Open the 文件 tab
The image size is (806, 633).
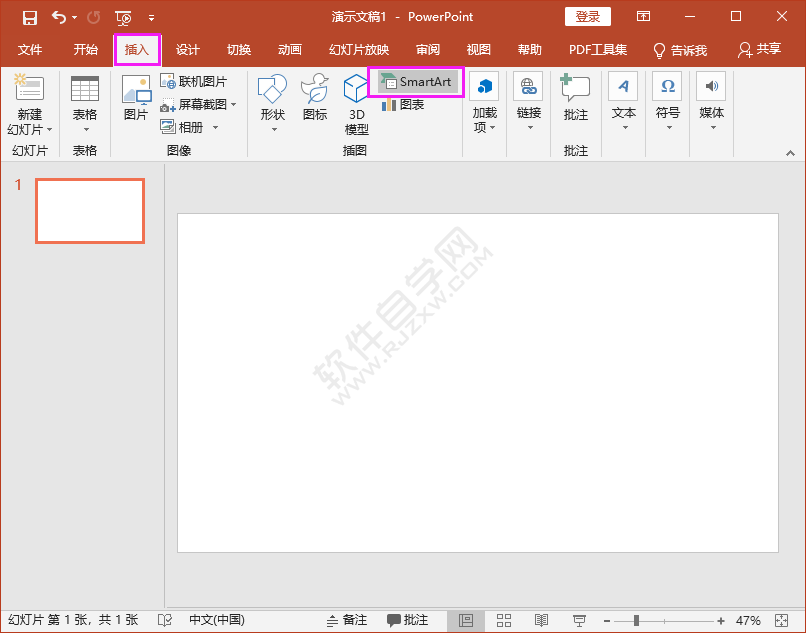[30, 50]
